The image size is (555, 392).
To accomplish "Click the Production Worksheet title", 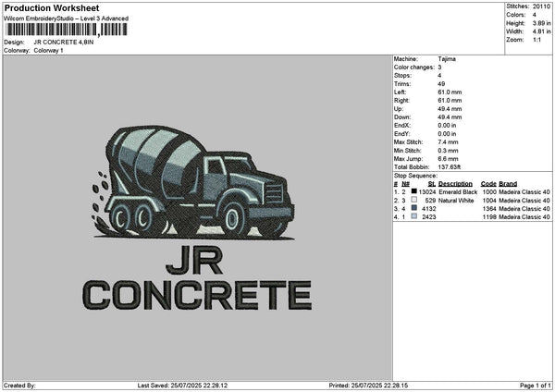I will (51, 7).
